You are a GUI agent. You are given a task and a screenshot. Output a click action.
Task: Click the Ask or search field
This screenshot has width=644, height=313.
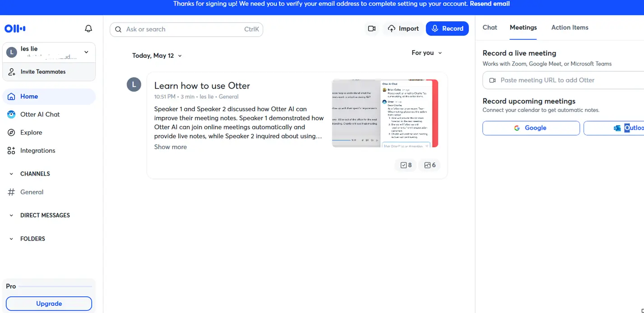click(x=186, y=29)
